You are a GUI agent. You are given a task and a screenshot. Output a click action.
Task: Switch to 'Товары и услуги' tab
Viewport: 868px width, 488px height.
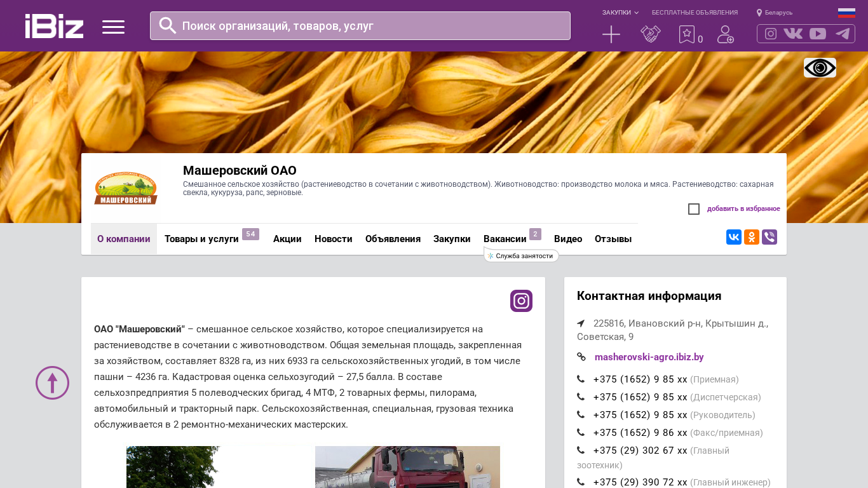point(201,239)
